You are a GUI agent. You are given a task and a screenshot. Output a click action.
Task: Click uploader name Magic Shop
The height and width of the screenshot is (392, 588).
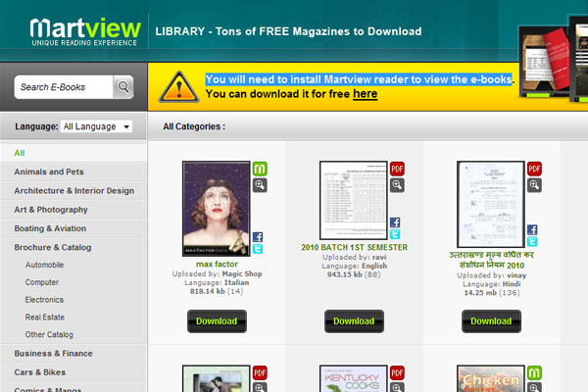[242, 273]
